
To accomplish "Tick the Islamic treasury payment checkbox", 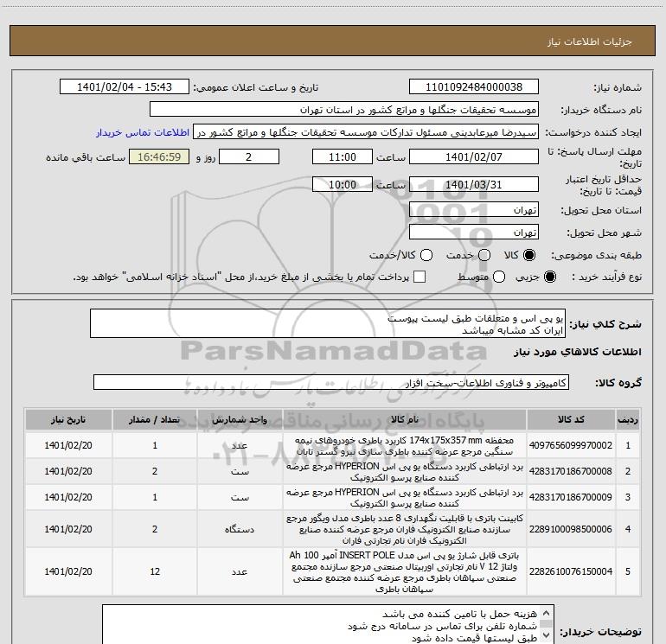I will [x=419, y=277].
